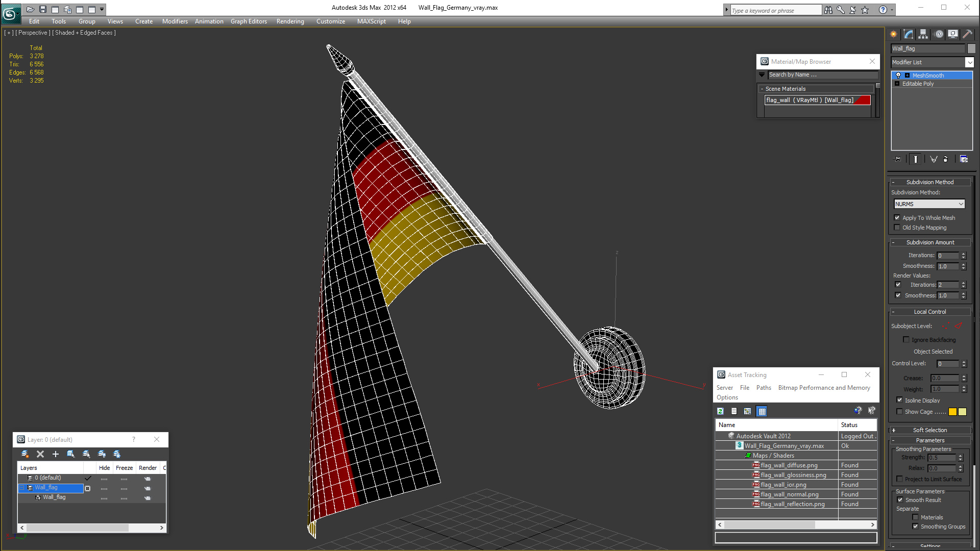Switch Asset Tracking to Tree View icon

(x=748, y=411)
